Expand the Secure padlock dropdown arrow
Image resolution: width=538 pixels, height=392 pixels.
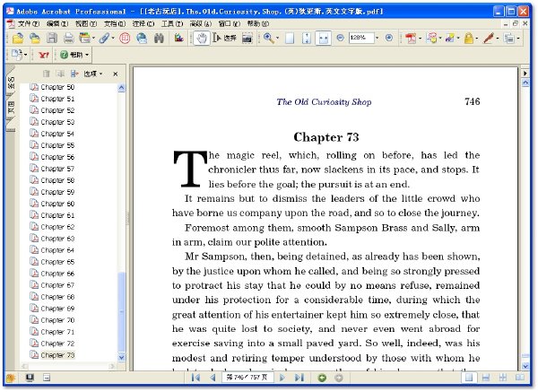coord(477,39)
